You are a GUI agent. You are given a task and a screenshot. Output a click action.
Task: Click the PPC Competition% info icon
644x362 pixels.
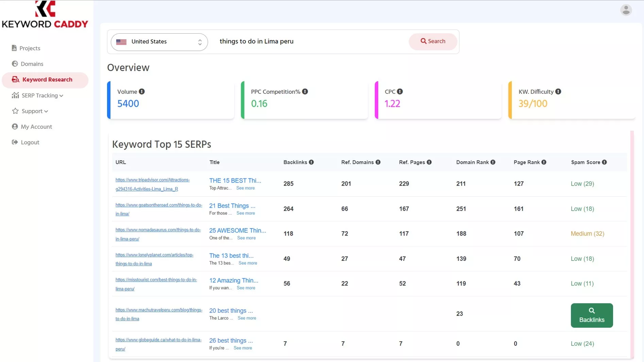pos(305,92)
